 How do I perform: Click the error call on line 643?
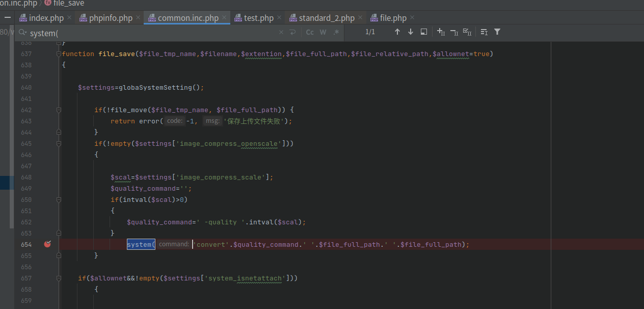149,121
